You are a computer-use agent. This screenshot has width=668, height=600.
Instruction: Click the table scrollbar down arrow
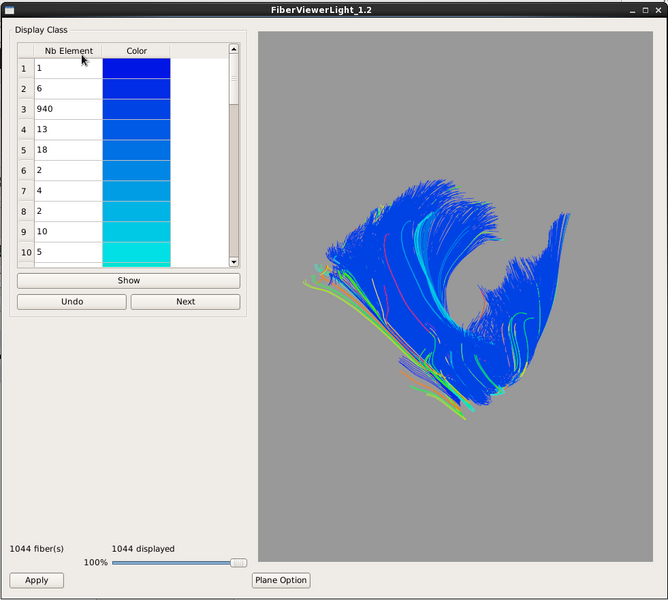(x=234, y=262)
